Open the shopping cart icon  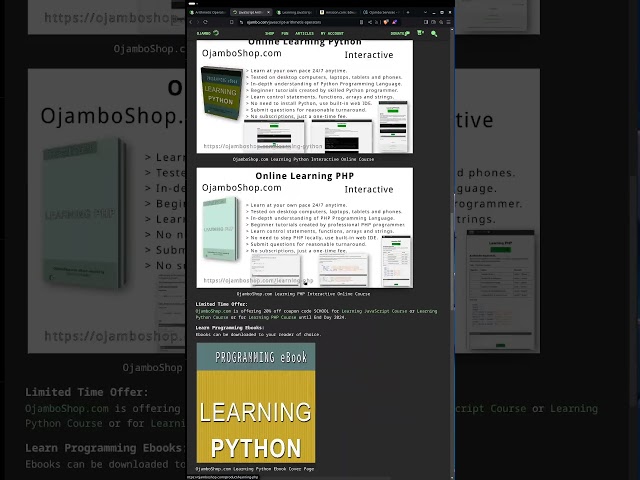(x=420, y=33)
